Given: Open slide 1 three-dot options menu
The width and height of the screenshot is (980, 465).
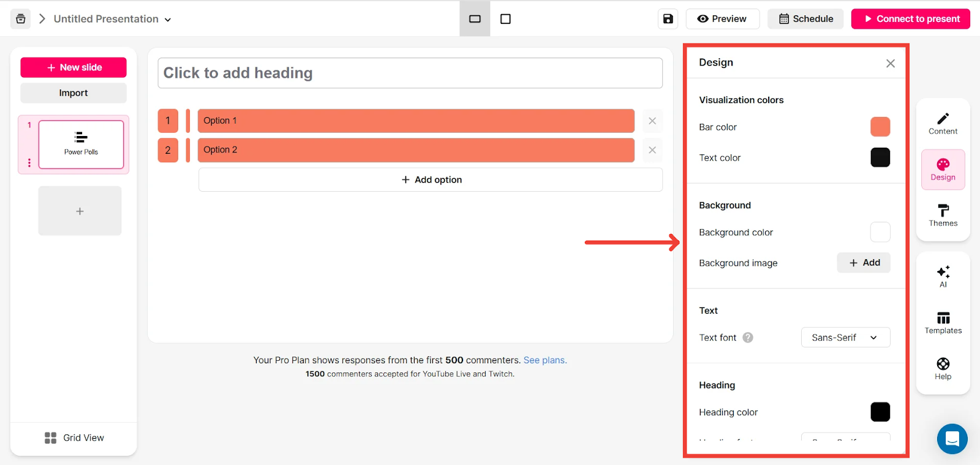Looking at the screenshot, I should pyautogui.click(x=29, y=163).
